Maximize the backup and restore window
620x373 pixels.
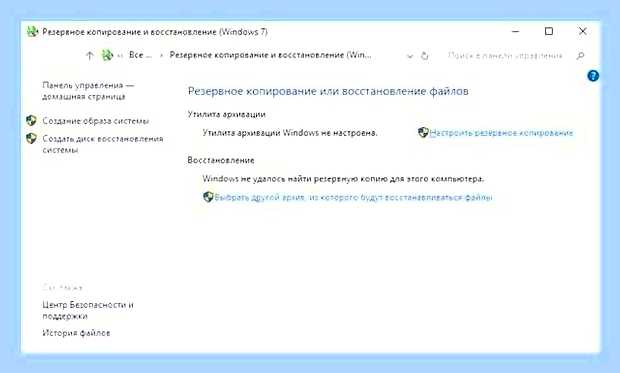tap(549, 31)
